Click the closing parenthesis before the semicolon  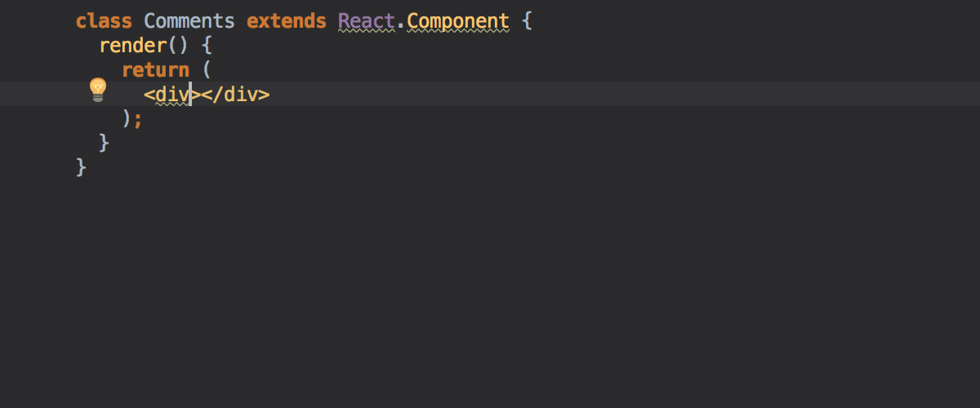coord(127,118)
